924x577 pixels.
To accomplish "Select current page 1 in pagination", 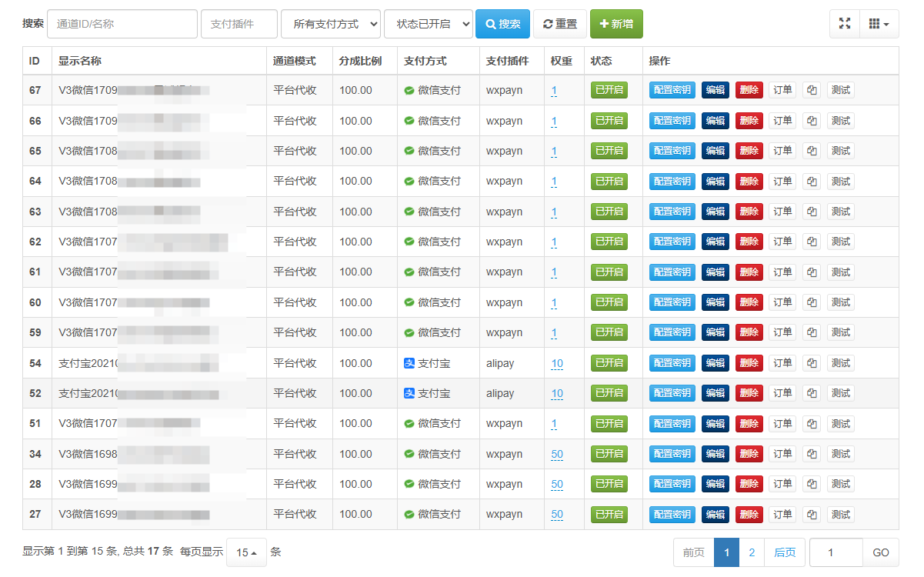I will pyautogui.click(x=727, y=552).
